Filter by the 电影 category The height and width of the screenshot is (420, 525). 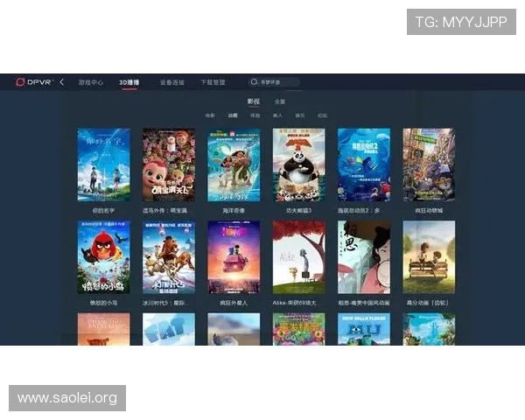(210, 115)
